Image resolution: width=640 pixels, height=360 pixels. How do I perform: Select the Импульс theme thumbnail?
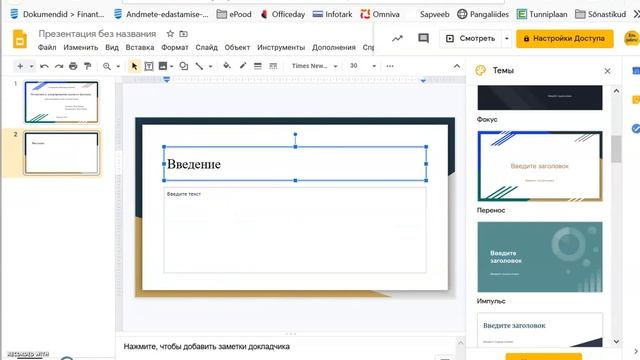pos(540,257)
